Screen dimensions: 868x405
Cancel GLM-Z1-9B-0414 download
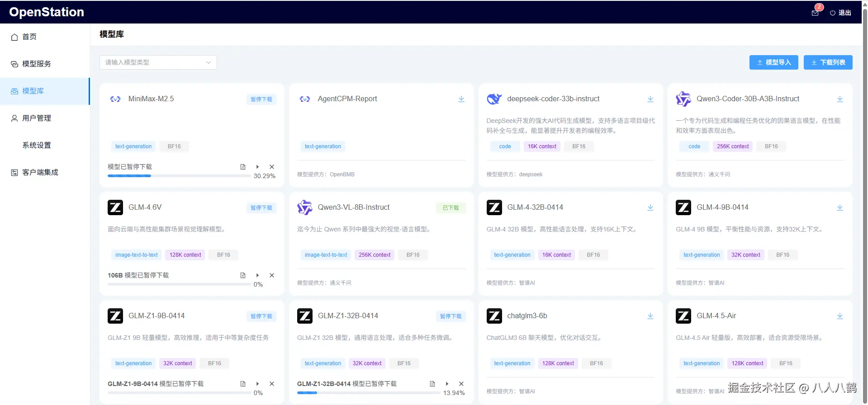(272, 384)
